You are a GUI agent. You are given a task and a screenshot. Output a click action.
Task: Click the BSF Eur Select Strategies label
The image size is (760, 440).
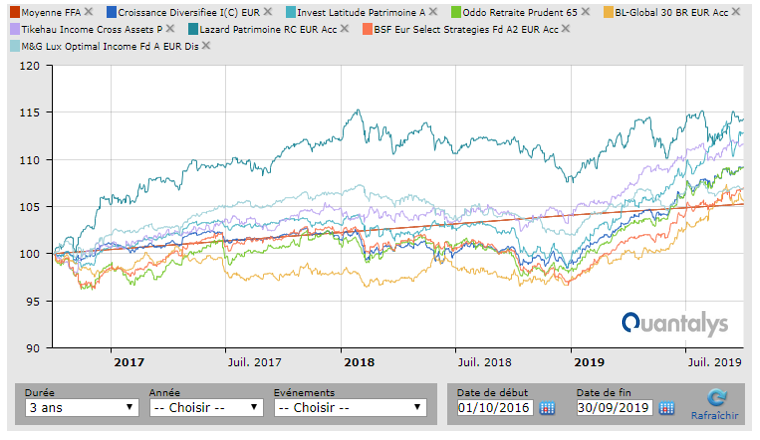[x=466, y=29]
